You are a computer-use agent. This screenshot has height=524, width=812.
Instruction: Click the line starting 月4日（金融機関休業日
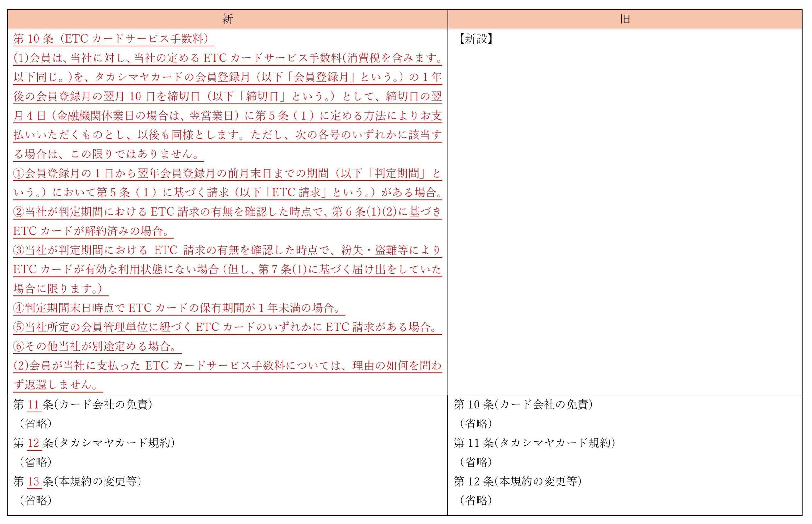227,116
